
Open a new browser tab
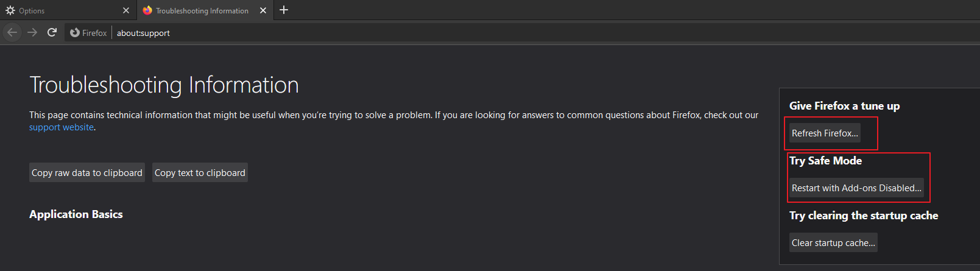(284, 10)
